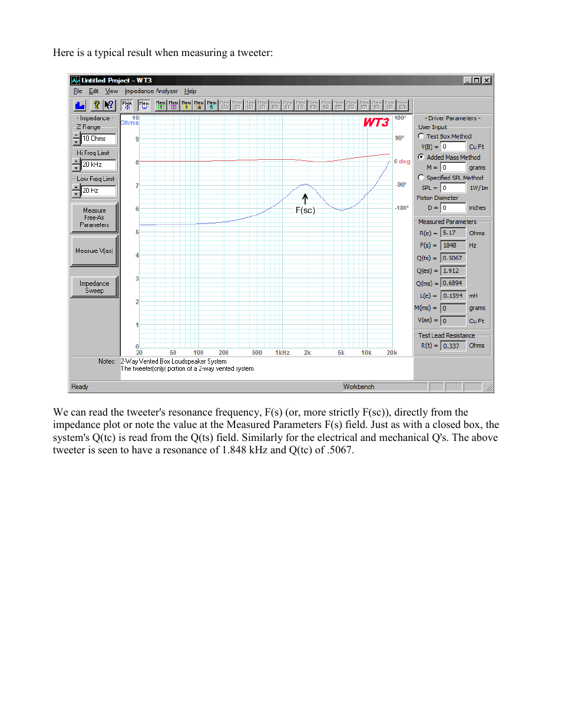Select memory slot Mem 5

[x=212, y=105]
